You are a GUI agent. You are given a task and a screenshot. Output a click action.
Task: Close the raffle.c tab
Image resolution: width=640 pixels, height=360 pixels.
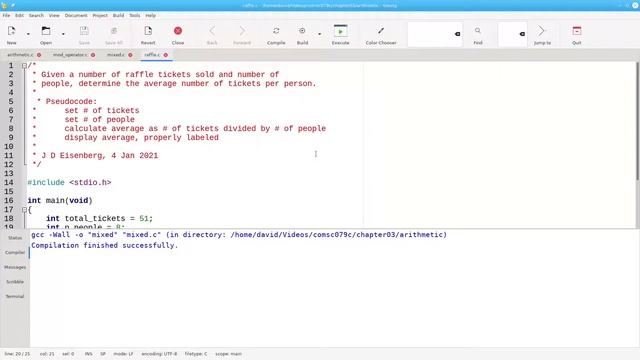[x=166, y=55]
